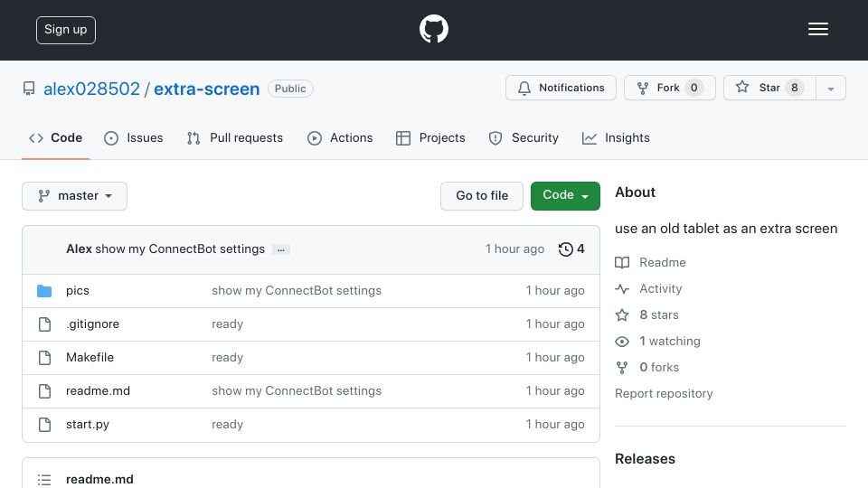View the 4 commits history count
This screenshot has width=868, height=488.
pyautogui.click(x=571, y=249)
